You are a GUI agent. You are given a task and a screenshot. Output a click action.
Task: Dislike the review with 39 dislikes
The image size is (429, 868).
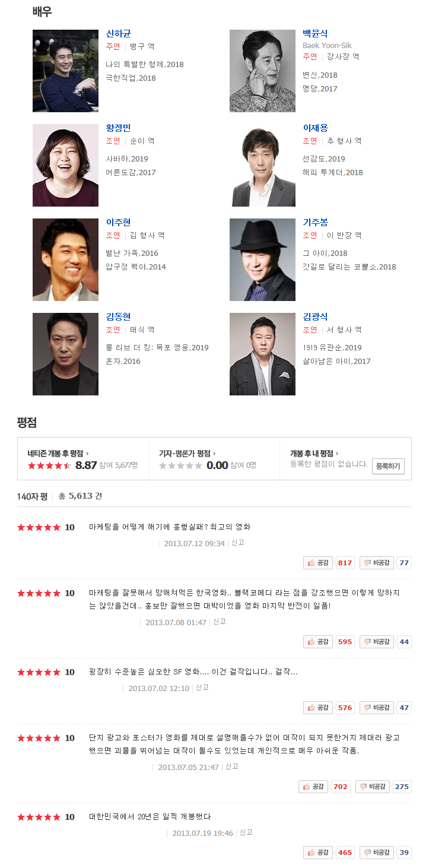tap(376, 853)
